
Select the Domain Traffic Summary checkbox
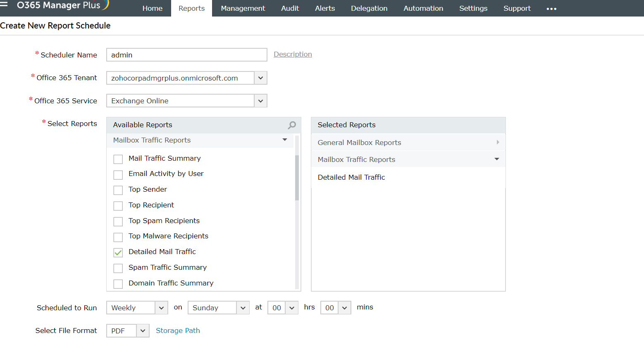pos(118,284)
